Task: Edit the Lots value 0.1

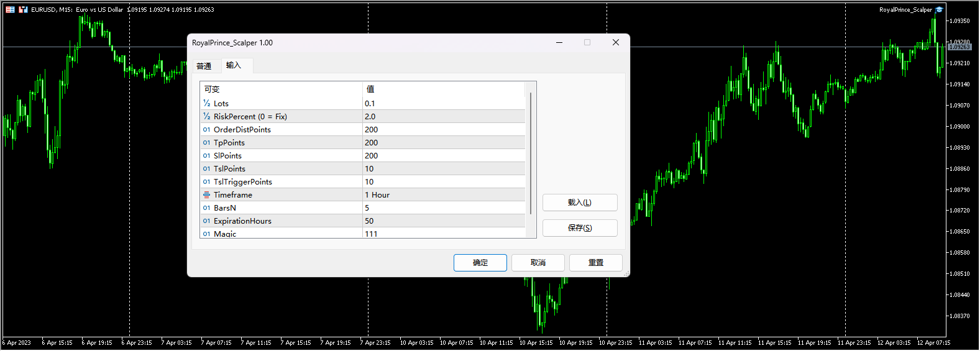Action: (x=444, y=103)
